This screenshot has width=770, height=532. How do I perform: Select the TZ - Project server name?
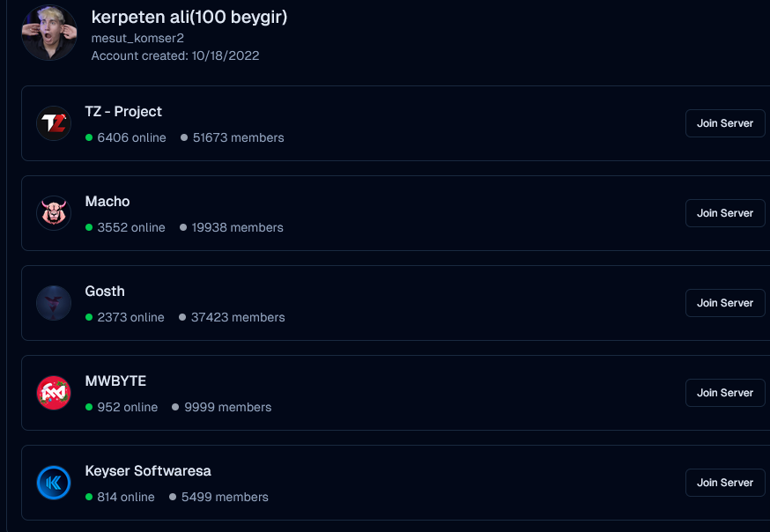coord(123,111)
